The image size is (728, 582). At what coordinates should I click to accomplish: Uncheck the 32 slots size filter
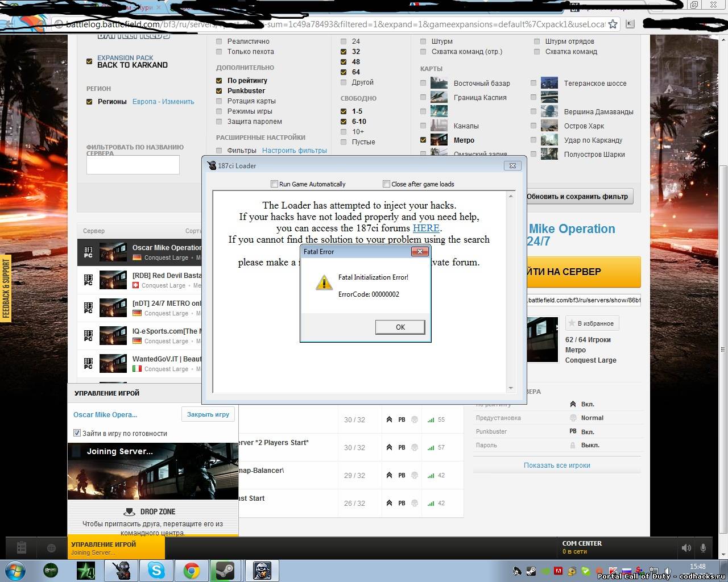344,52
